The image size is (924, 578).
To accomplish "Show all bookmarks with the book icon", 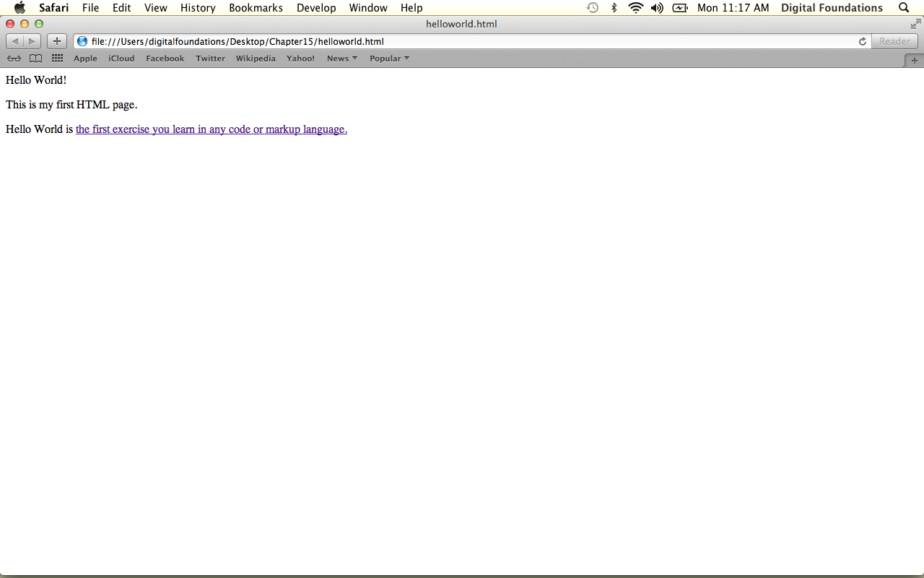I will 35,59.
